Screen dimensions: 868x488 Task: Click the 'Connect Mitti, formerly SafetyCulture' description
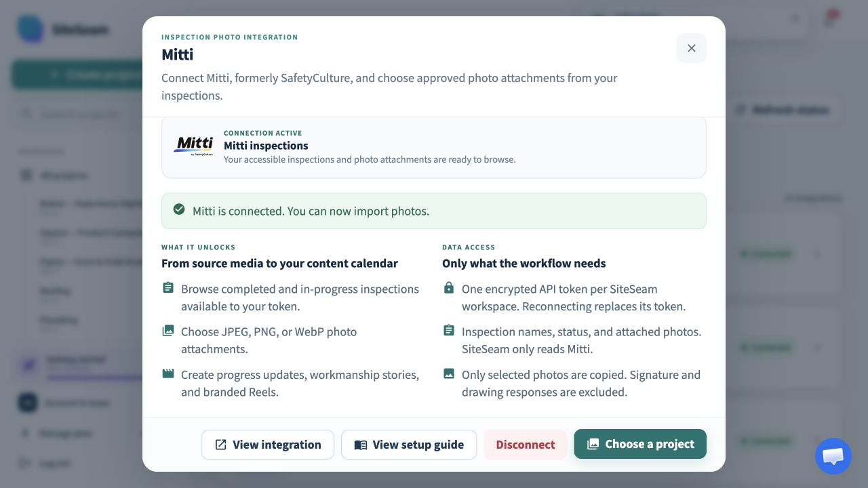pos(389,87)
